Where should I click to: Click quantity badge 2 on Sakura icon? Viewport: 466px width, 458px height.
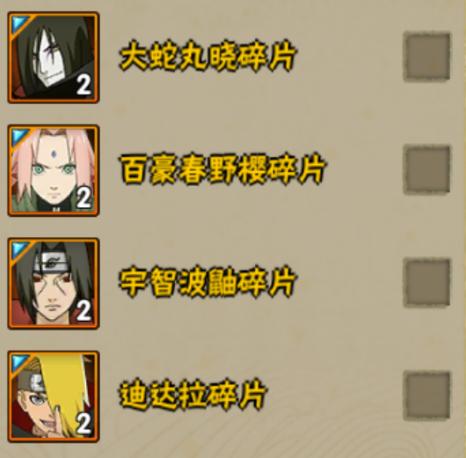pos(84,198)
